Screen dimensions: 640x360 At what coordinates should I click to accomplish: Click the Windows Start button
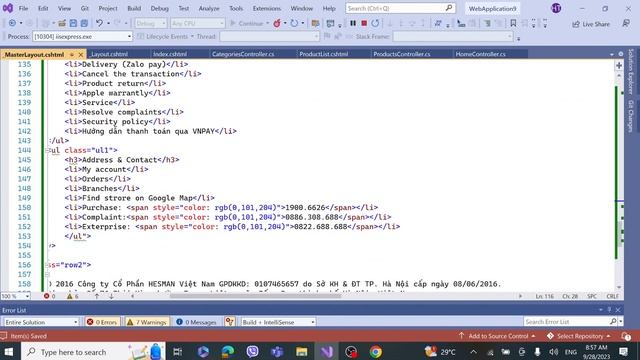pos(9,352)
